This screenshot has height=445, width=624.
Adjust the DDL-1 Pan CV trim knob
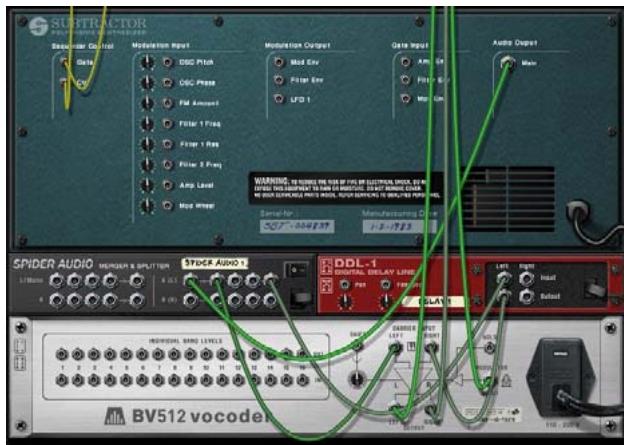click(345, 302)
